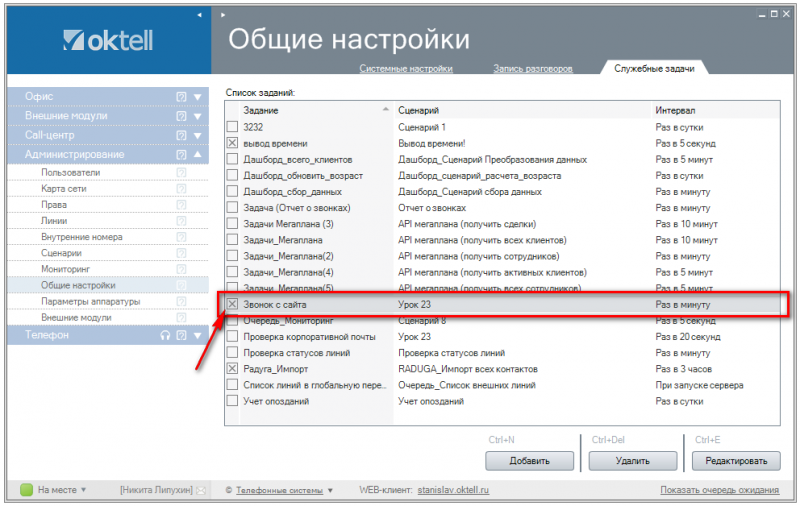Open help icon beside Call-центр section

pos(181,135)
